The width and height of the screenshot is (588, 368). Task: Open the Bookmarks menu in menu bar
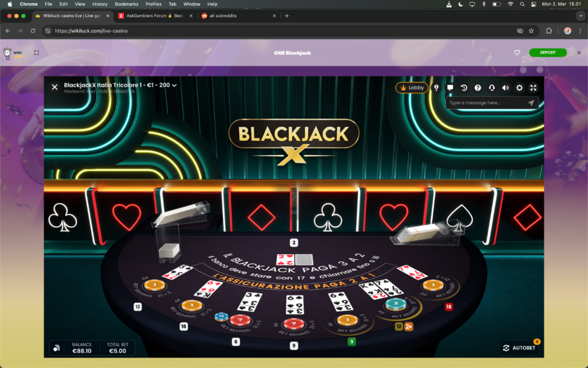point(126,4)
